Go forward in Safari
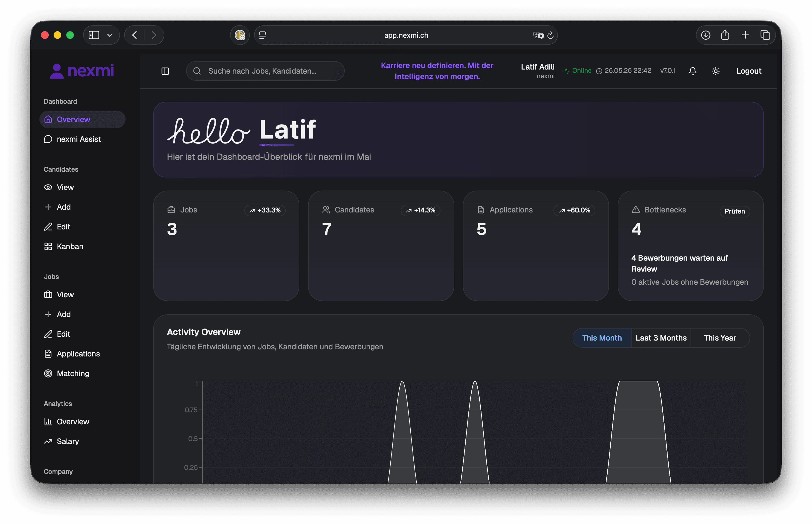This screenshot has width=812, height=524. point(154,35)
